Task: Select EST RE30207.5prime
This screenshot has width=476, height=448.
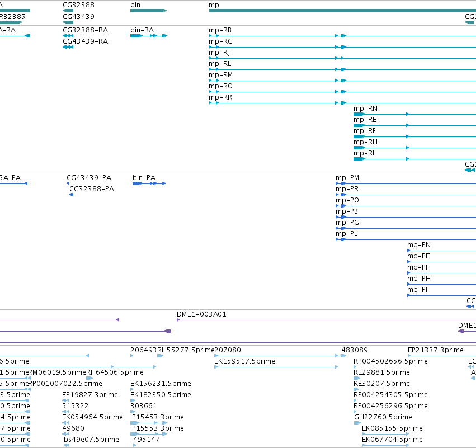Action: coord(381,384)
